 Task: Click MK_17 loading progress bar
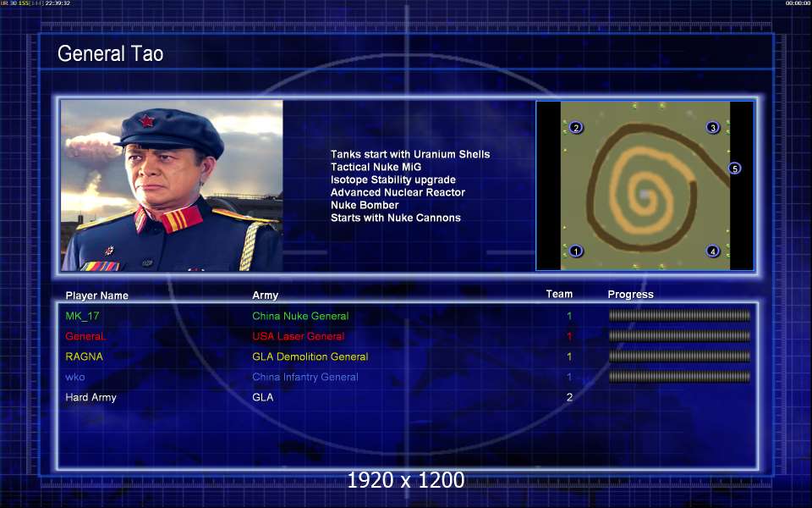click(679, 315)
